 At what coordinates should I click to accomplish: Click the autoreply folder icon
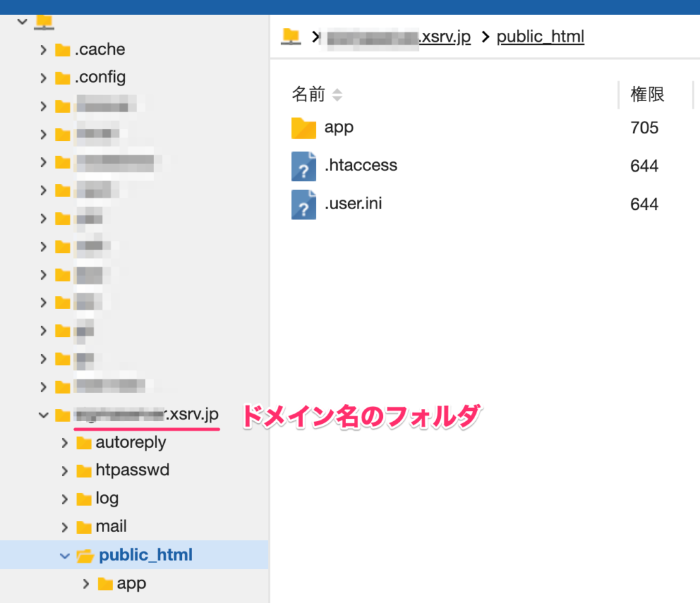[x=84, y=443]
